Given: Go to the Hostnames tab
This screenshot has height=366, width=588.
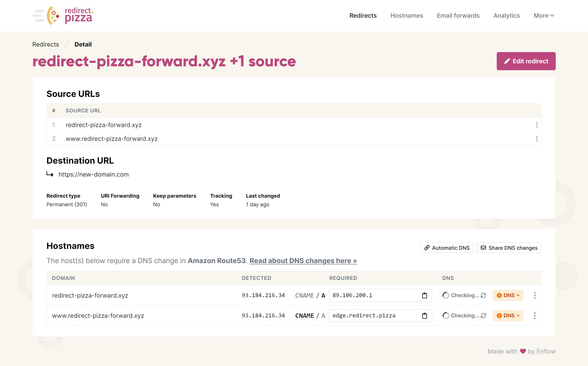Looking at the screenshot, I should coord(407,16).
